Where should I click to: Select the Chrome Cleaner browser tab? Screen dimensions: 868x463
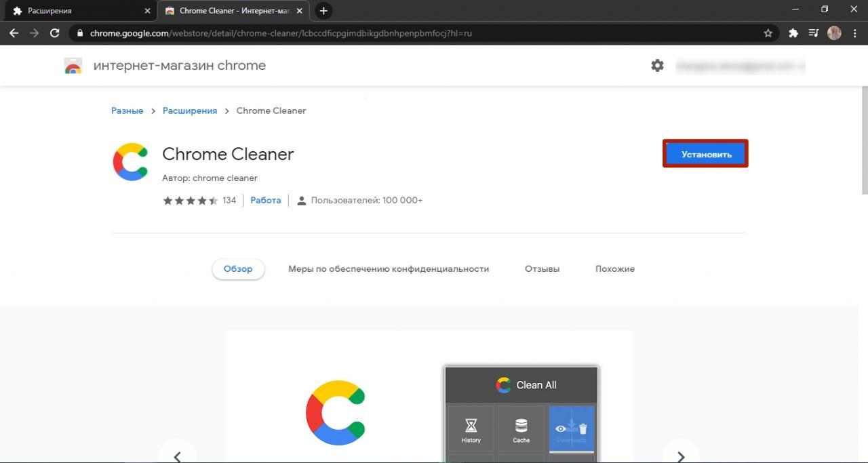point(233,11)
